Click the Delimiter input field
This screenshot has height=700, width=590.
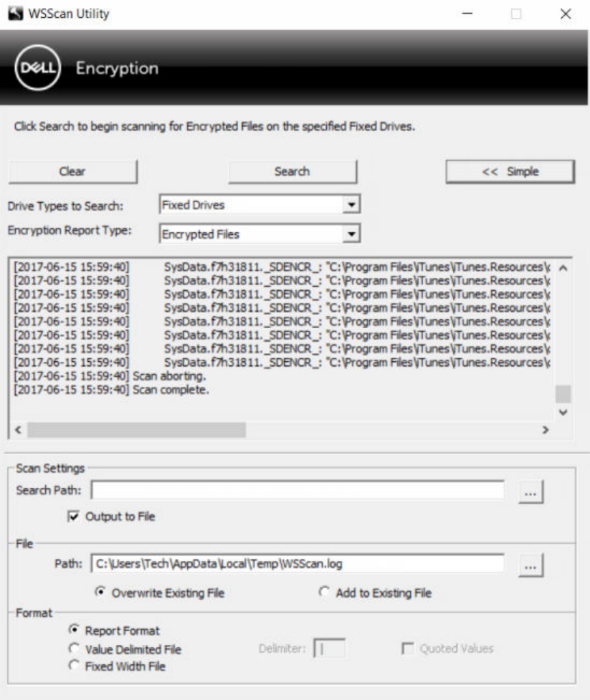330,648
